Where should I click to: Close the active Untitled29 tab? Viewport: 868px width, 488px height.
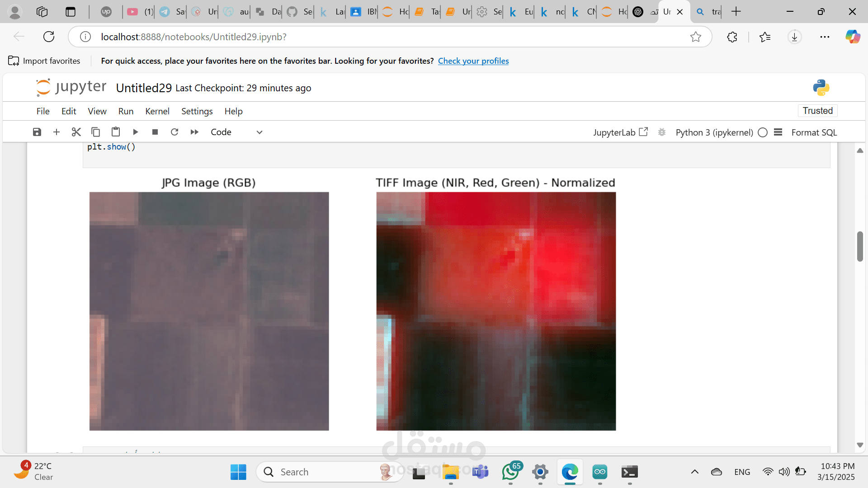click(x=679, y=12)
